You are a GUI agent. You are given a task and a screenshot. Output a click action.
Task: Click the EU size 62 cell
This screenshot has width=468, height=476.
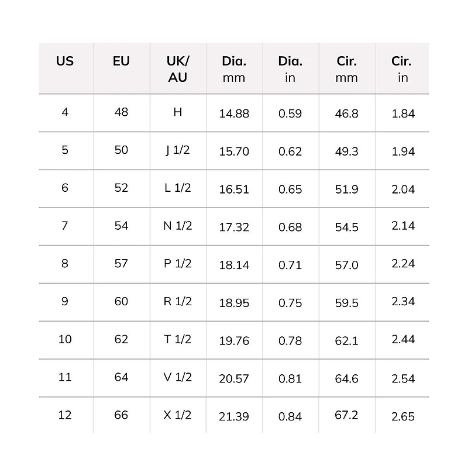[121, 340]
